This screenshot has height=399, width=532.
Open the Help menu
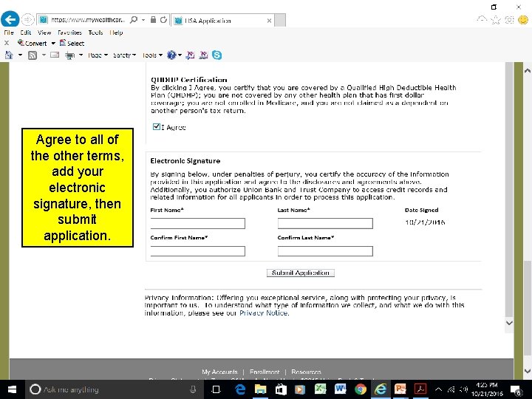click(116, 33)
